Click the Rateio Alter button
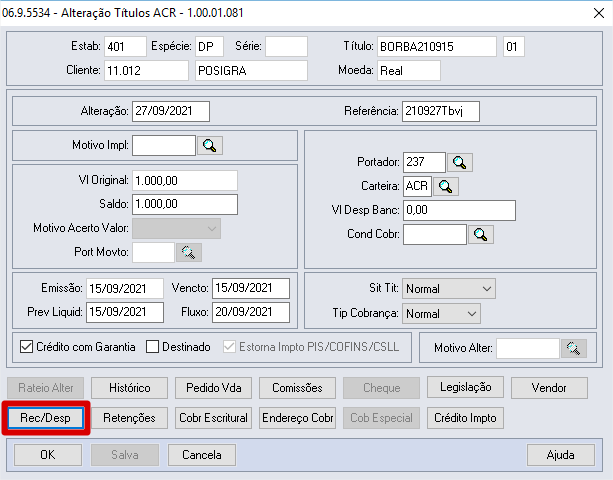This screenshot has height=480, width=613. (x=46, y=388)
